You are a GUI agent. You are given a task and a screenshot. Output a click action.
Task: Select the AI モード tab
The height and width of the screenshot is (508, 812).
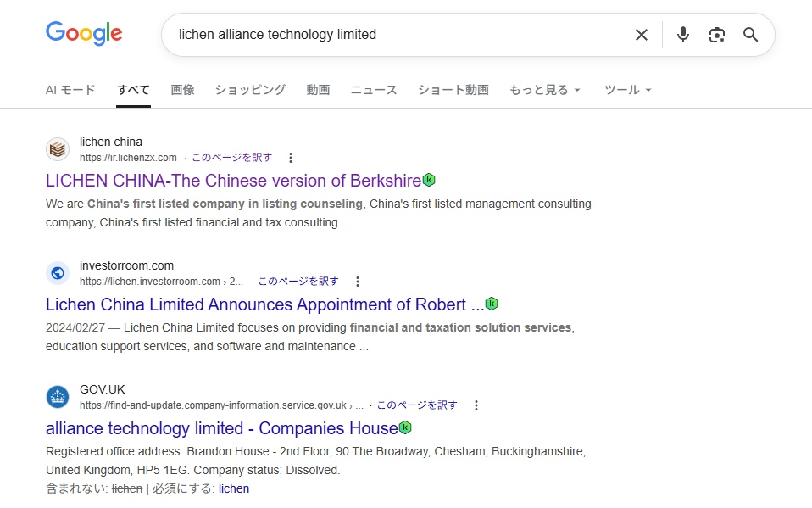70,90
